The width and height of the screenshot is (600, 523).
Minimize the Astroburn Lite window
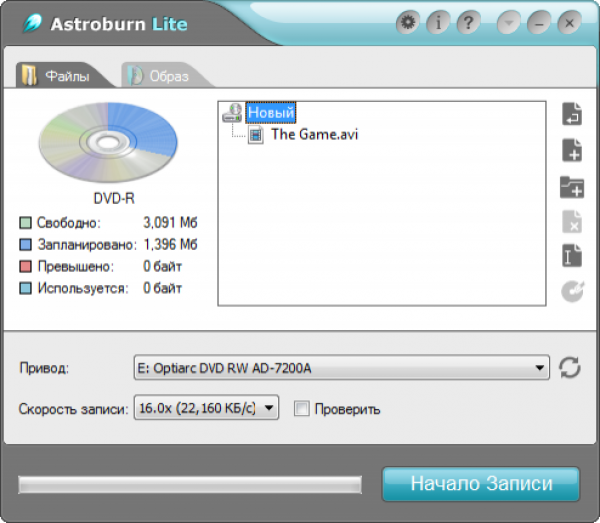point(539,23)
